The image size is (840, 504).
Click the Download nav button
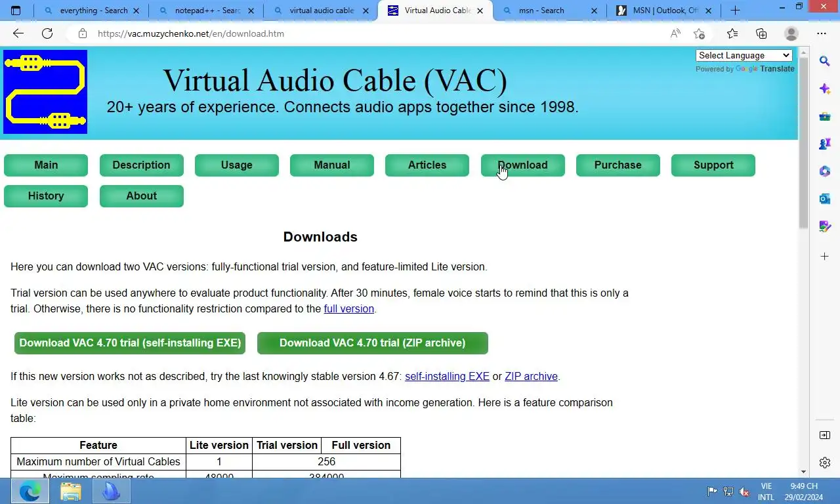523,165
